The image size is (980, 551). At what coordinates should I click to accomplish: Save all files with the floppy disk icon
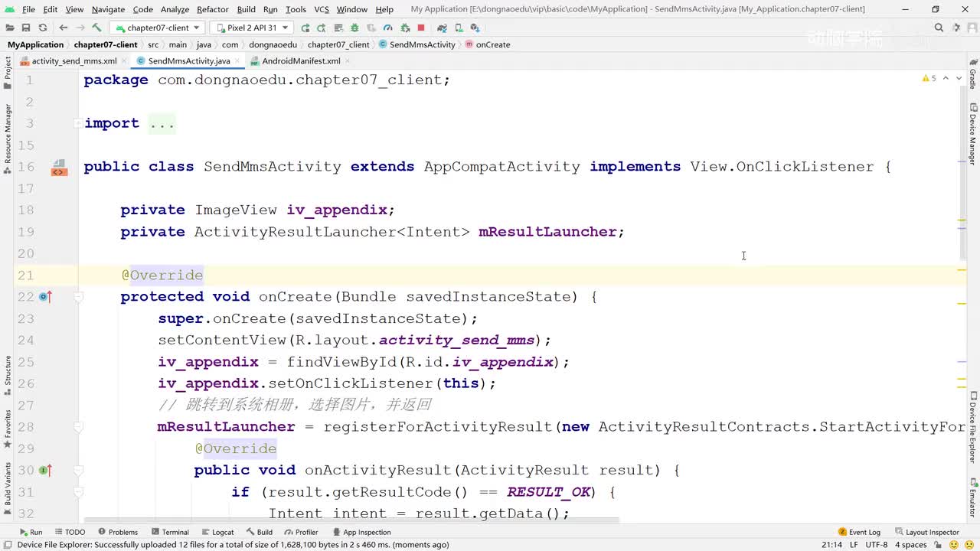tap(26, 28)
